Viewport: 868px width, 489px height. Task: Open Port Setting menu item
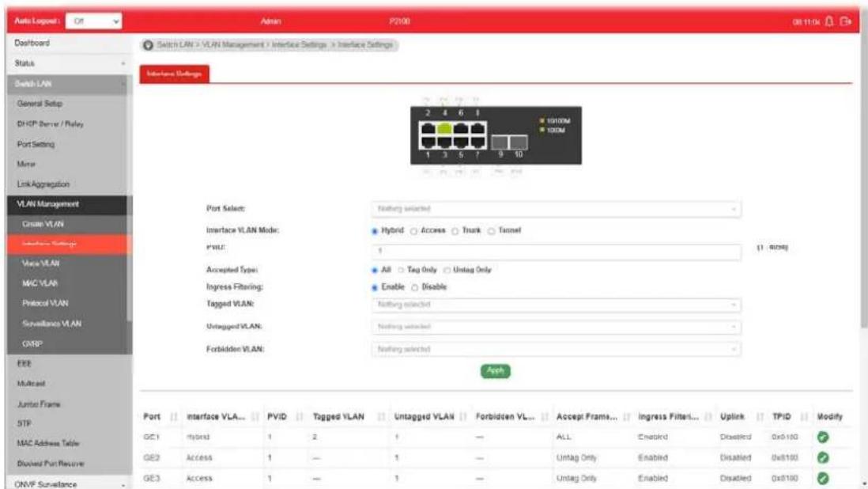pyautogui.click(x=36, y=145)
